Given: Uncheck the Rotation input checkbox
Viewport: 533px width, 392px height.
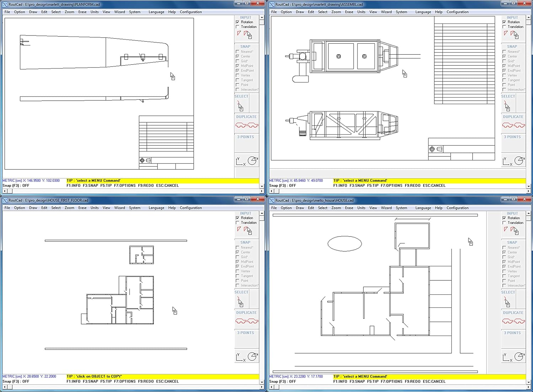Looking at the screenshot, I should point(237,22).
